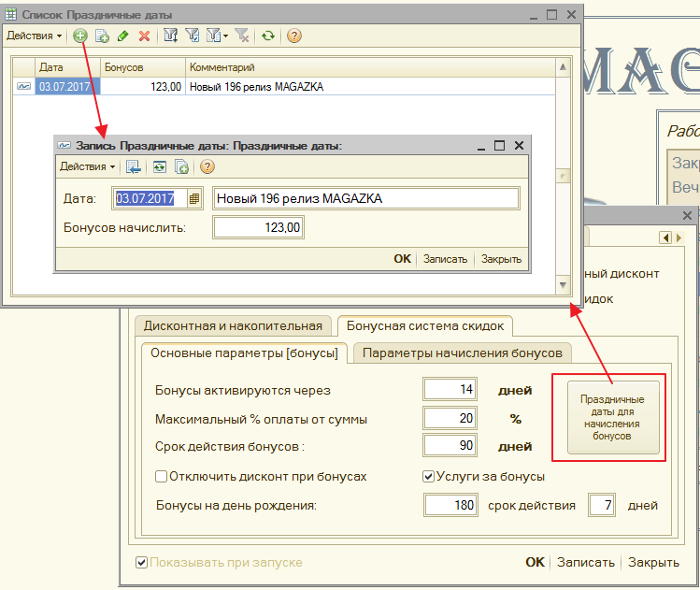Toggle Отключить дисконт при бонусах checkbox
The width and height of the screenshot is (700, 590).
(x=161, y=477)
